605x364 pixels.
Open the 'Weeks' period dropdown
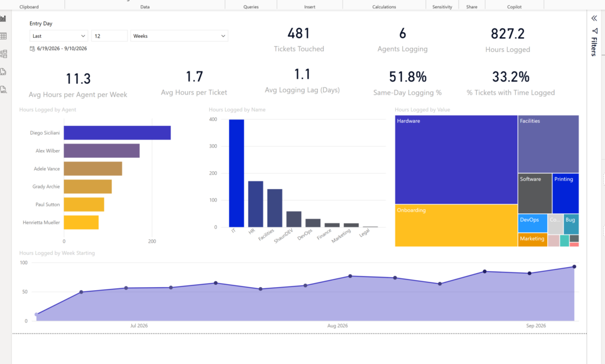click(179, 36)
